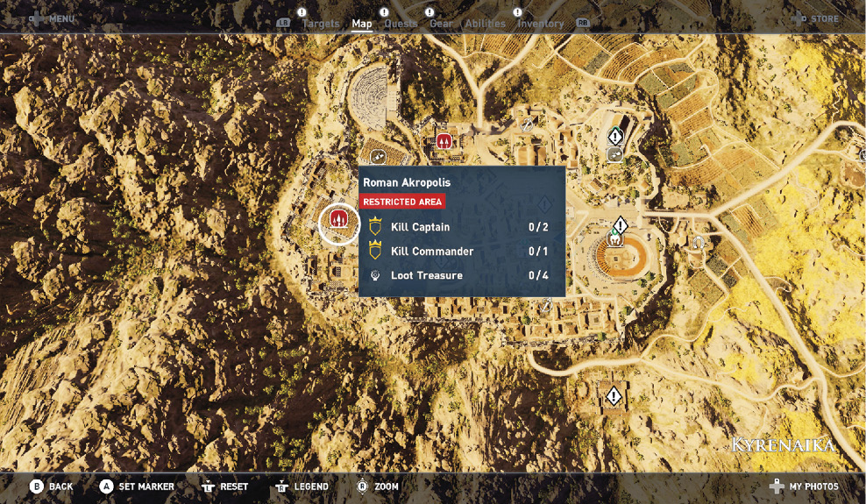Viewport: 866px width, 504px height.
Task: Click gray location icon beneath the northern quest marker
Action: point(614,154)
